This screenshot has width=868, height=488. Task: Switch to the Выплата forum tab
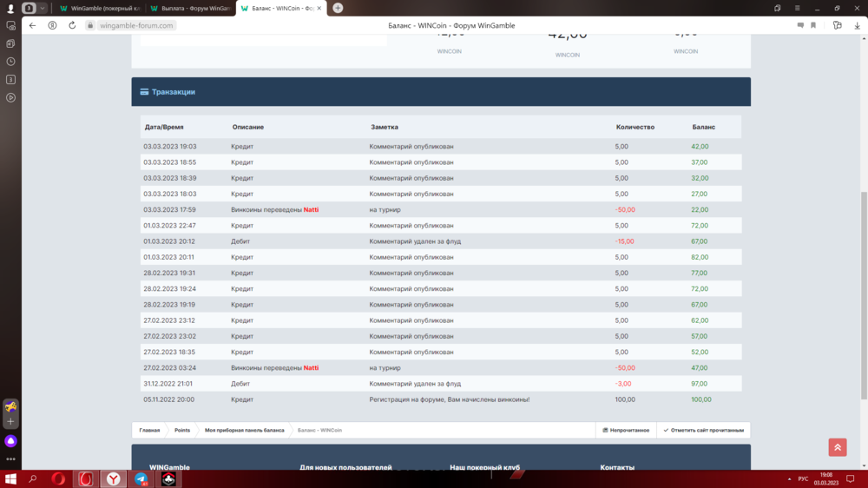[x=191, y=8]
